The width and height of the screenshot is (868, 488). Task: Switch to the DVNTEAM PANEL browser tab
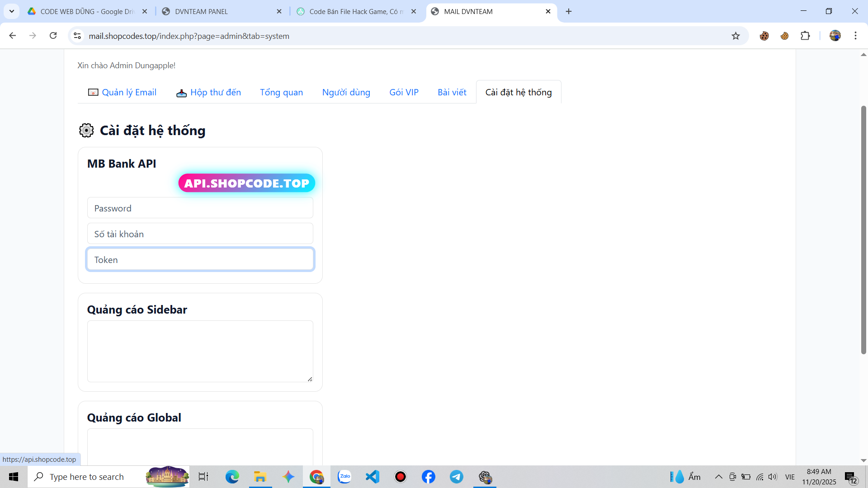[222, 11]
